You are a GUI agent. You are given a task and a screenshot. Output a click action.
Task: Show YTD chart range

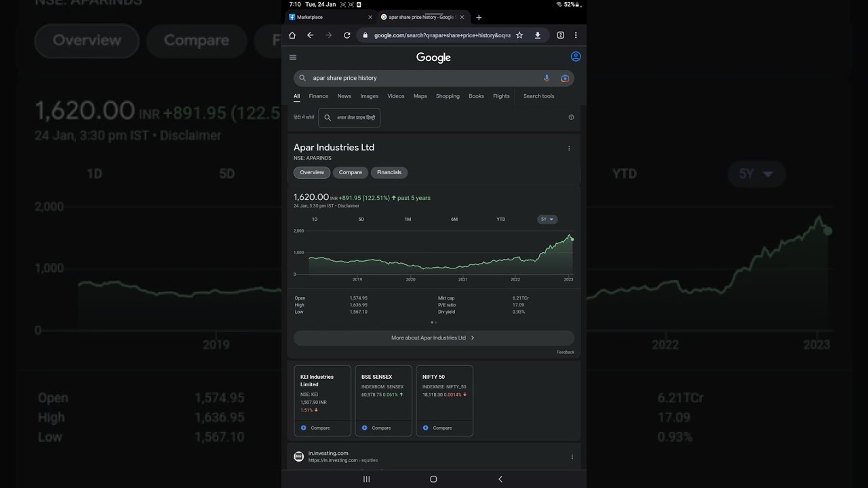500,220
